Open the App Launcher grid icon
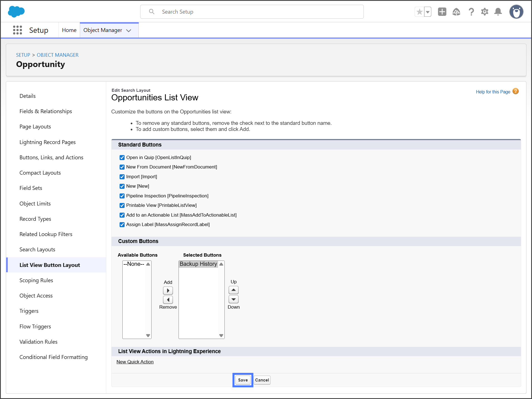This screenshot has width=532, height=399. point(18,30)
